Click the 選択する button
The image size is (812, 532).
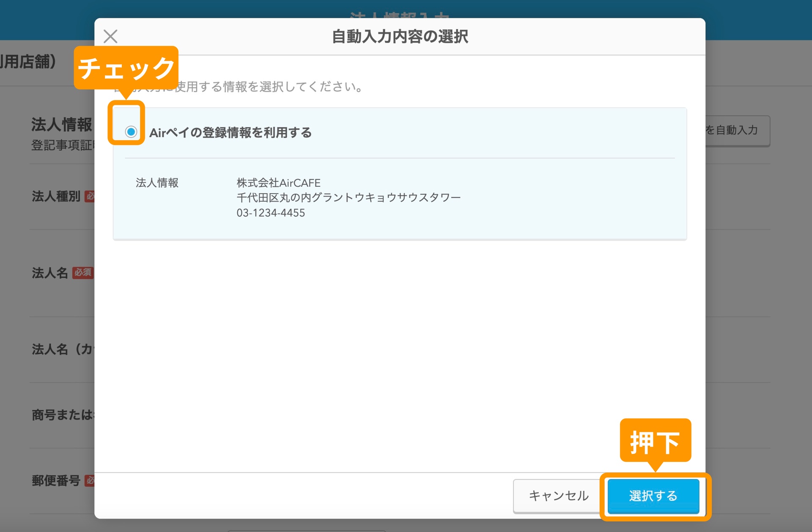pyautogui.click(x=654, y=497)
